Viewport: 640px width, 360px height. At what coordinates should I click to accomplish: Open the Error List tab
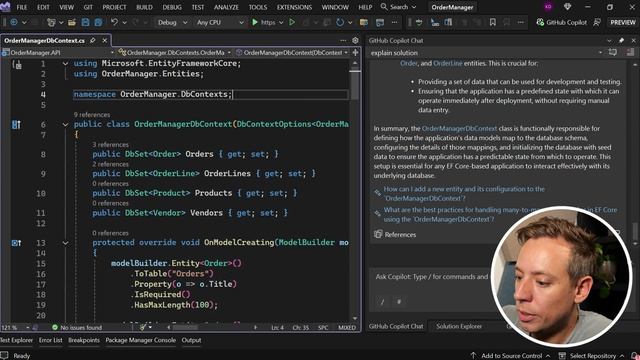(51, 340)
